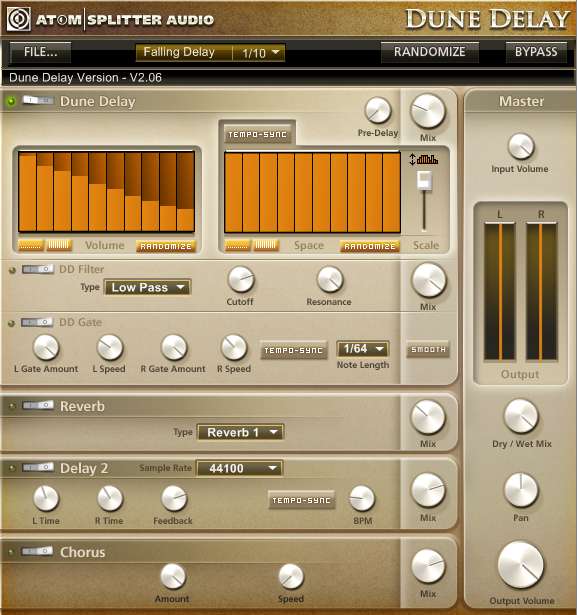Click the last bar in Space graph
The width and height of the screenshot is (577, 615).
coord(391,193)
